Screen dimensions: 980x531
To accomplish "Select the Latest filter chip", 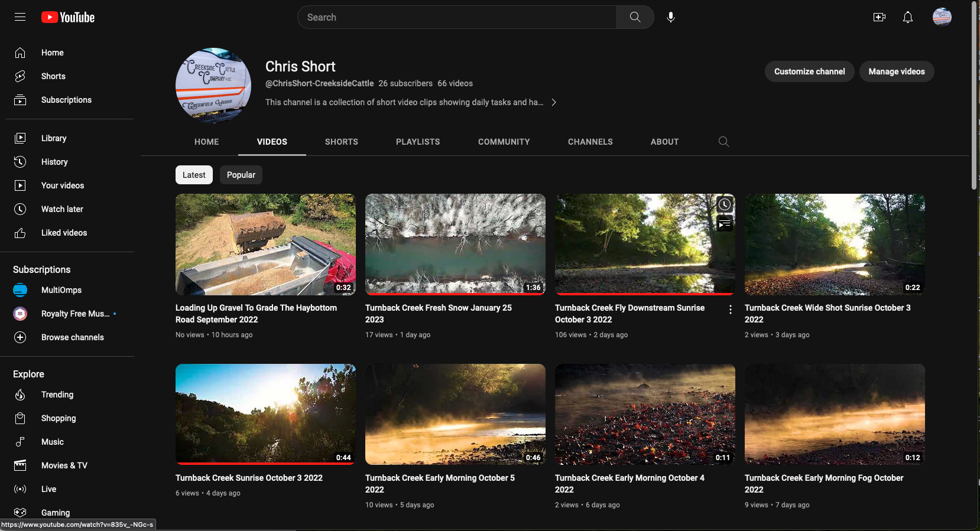I will pos(194,175).
